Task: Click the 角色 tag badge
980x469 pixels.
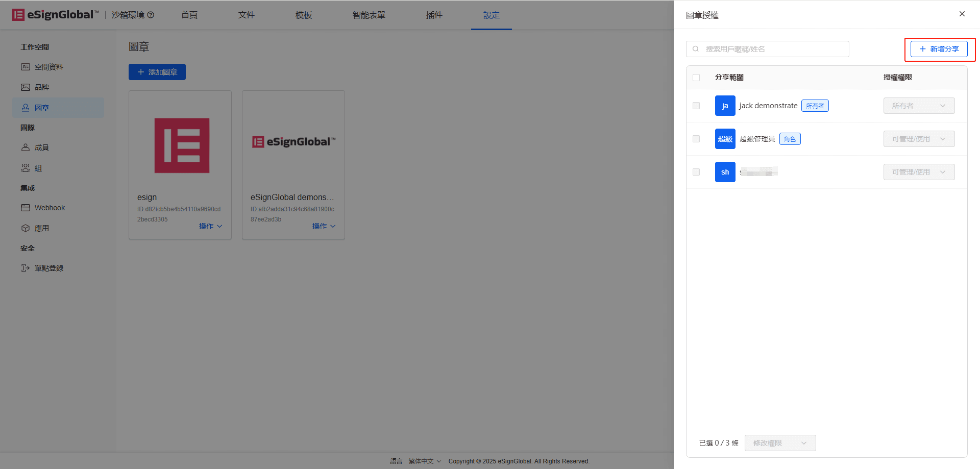Action: [790, 139]
